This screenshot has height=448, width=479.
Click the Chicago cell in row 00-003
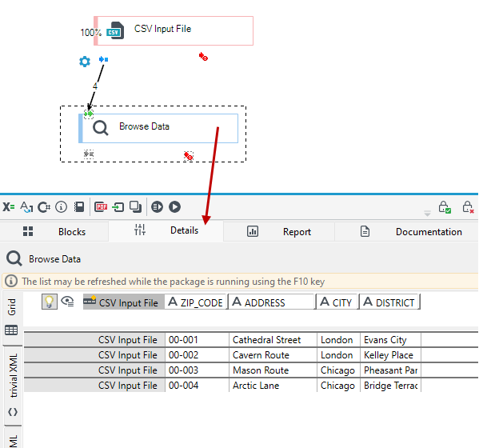pos(338,370)
